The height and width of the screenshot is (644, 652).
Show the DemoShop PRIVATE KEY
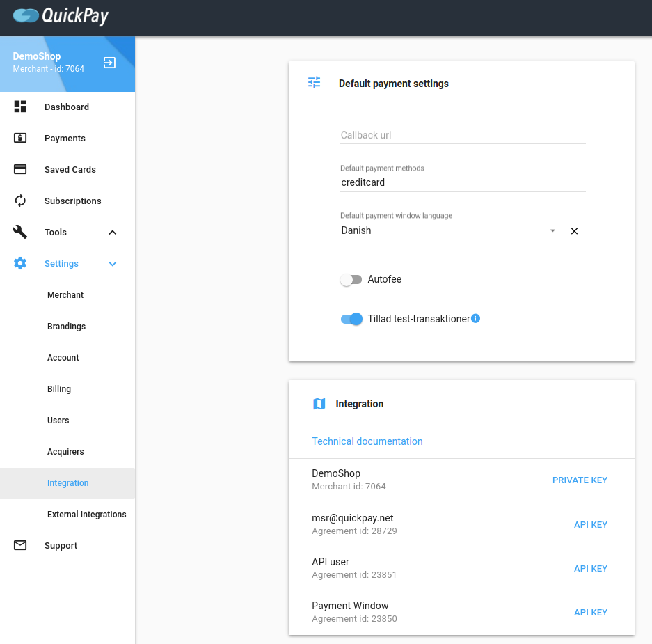point(580,480)
